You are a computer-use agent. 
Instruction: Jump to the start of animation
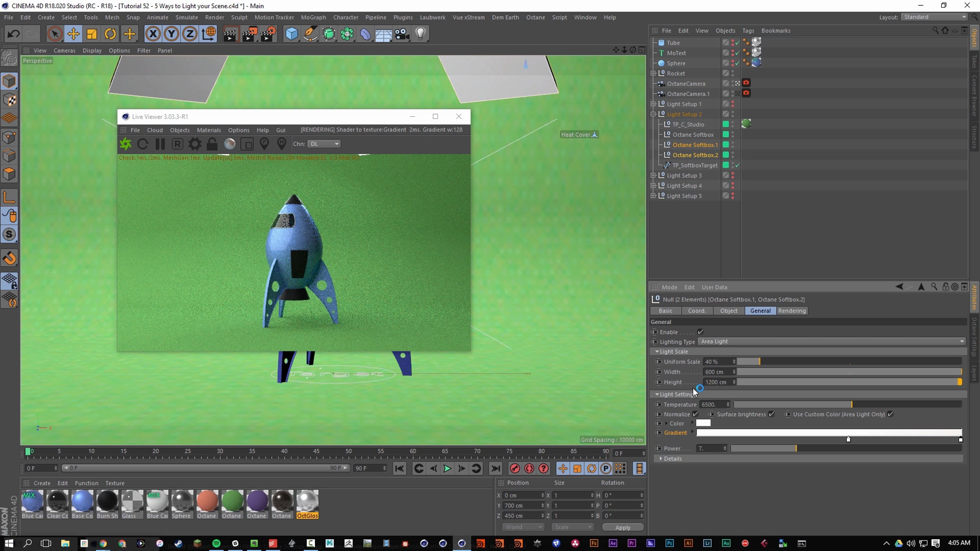[399, 469]
